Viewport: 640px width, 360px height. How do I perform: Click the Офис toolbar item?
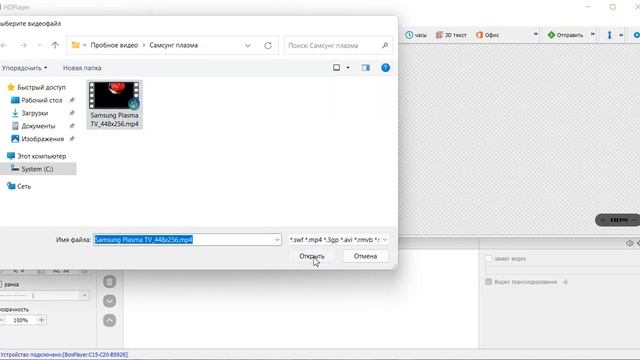tap(488, 35)
